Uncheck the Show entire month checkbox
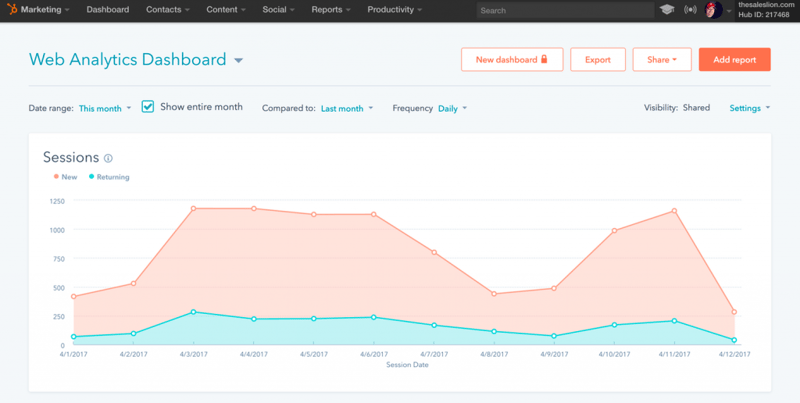The height and width of the screenshot is (403, 800). (x=148, y=107)
